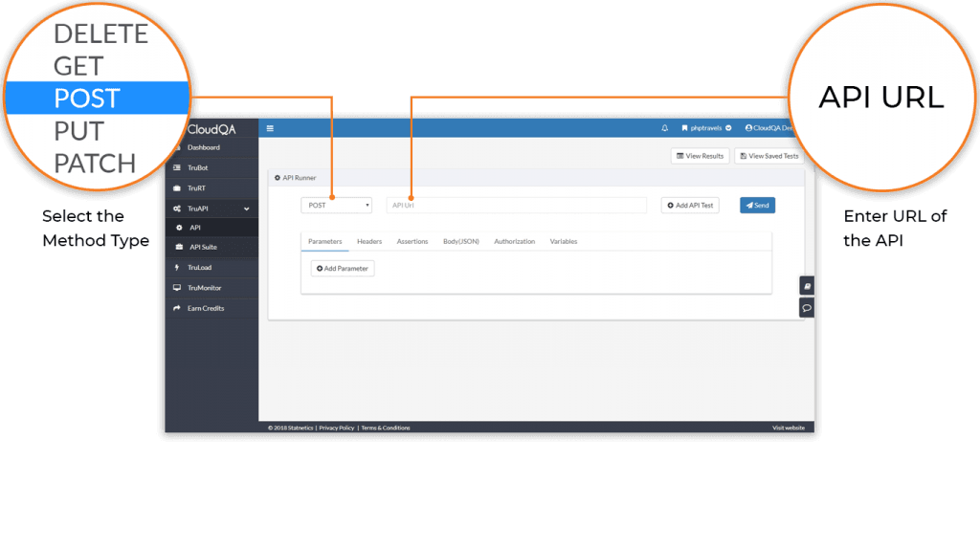The width and height of the screenshot is (980, 551).
Task: Click the © 2018 Statnetics footer text
Action: coord(291,428)
